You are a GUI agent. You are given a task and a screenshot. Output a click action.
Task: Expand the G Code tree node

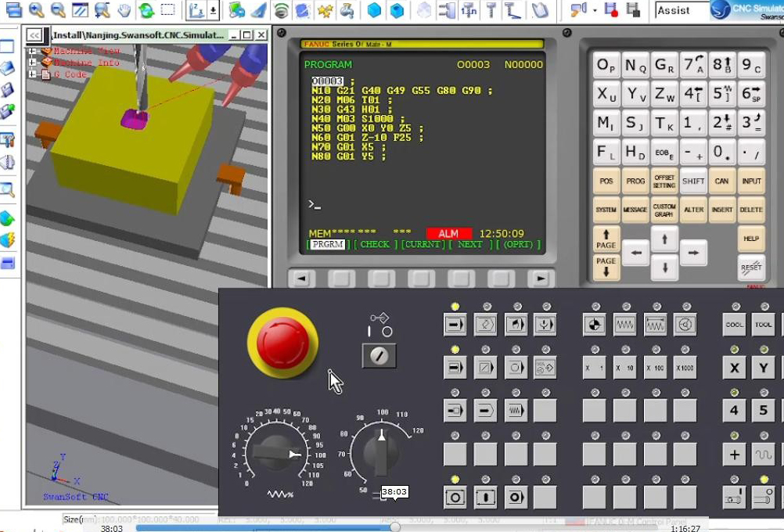pyautogui.click(x=34, y=74)
